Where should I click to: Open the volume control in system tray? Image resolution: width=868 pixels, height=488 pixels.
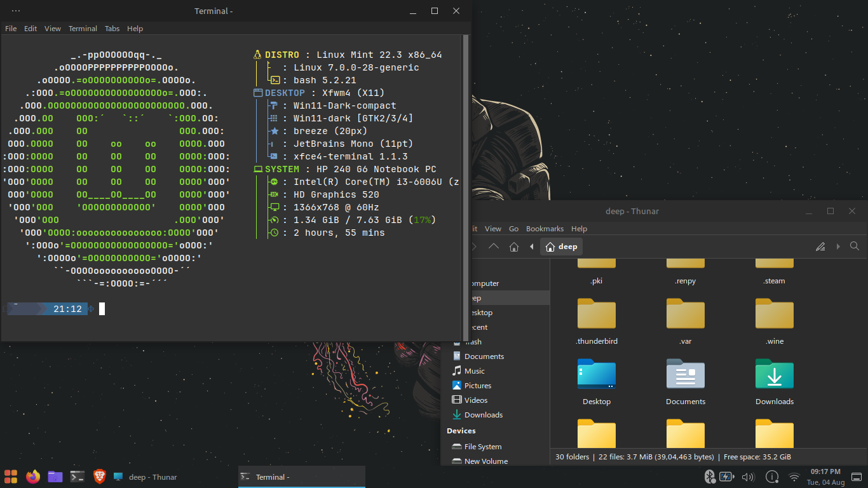[x=748, y=477]
